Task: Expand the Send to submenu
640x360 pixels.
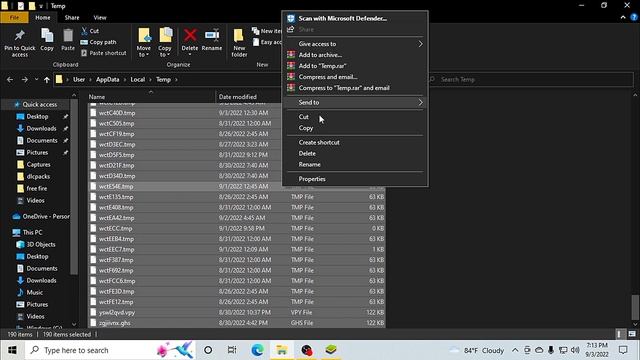Action: point(355,102)
